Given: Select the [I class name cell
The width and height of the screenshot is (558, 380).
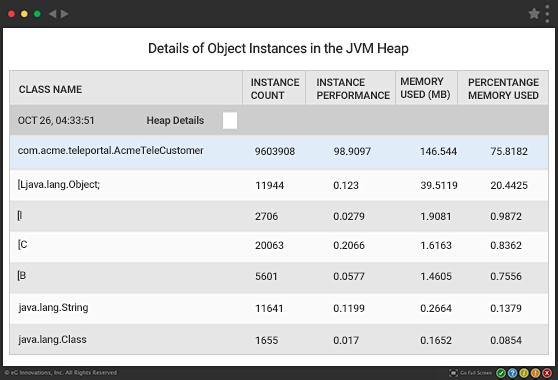Looking at the screenshot, I should [20, 215].
